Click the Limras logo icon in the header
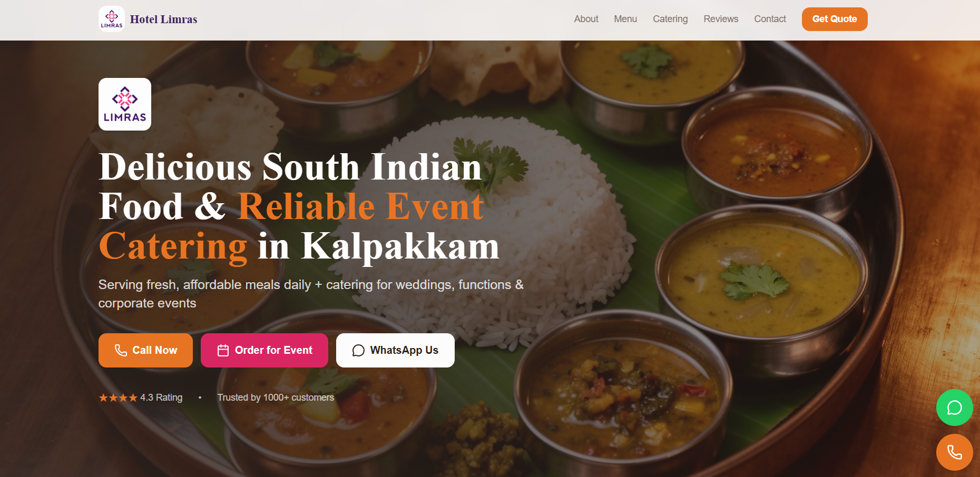This screenshot has width=980, height=477. (x=112, y=19)
